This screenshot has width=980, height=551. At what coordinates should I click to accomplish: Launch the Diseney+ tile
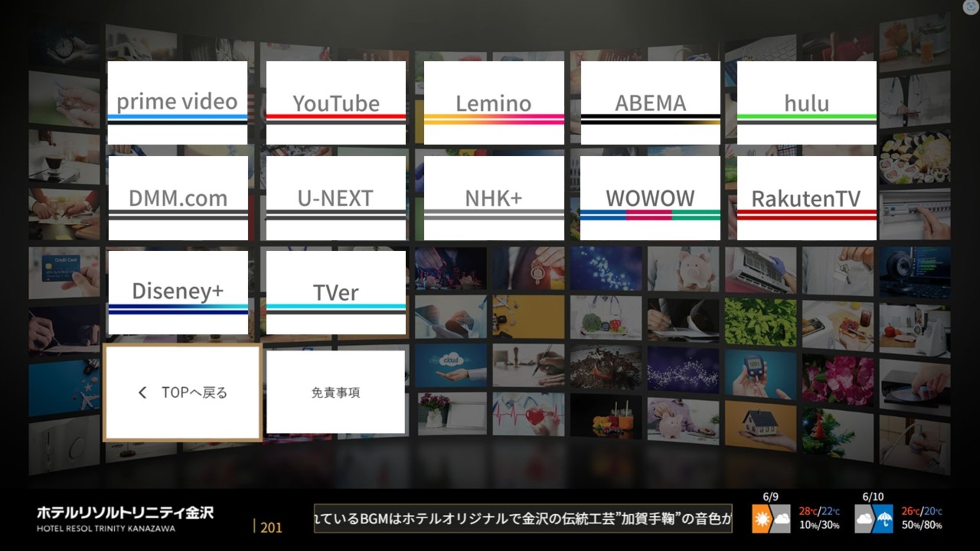(178, 292)
